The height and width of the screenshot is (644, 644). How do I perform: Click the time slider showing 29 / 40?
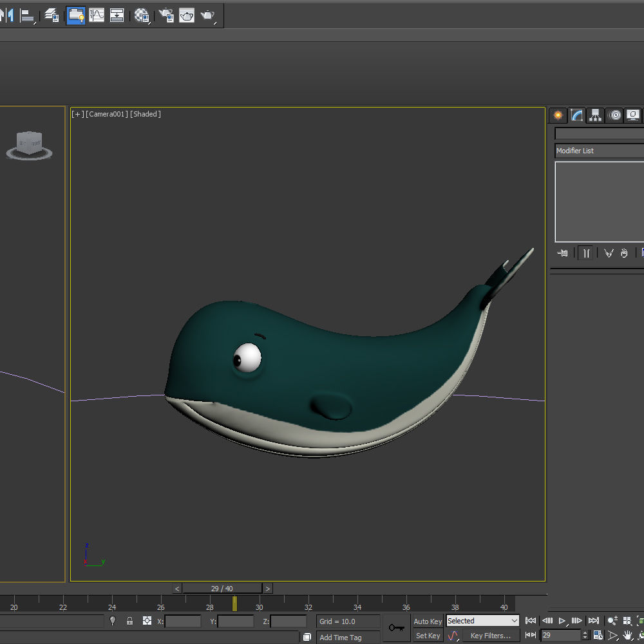click(x=222, y=589)
